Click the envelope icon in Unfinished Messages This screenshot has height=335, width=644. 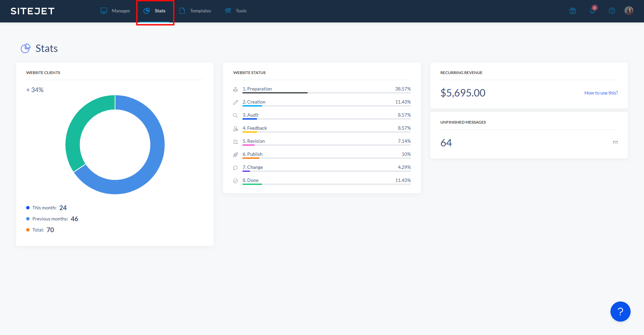pyautogui.click(x=615, y=142)
